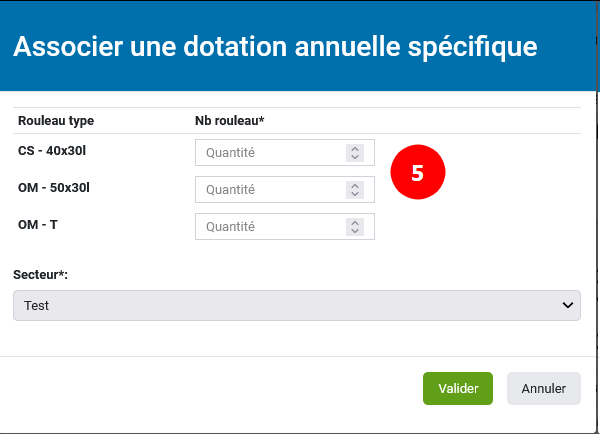Increment the OM - 50x30l quantity spinner
This screenshot has width=600, height=434.
[354, 186]
